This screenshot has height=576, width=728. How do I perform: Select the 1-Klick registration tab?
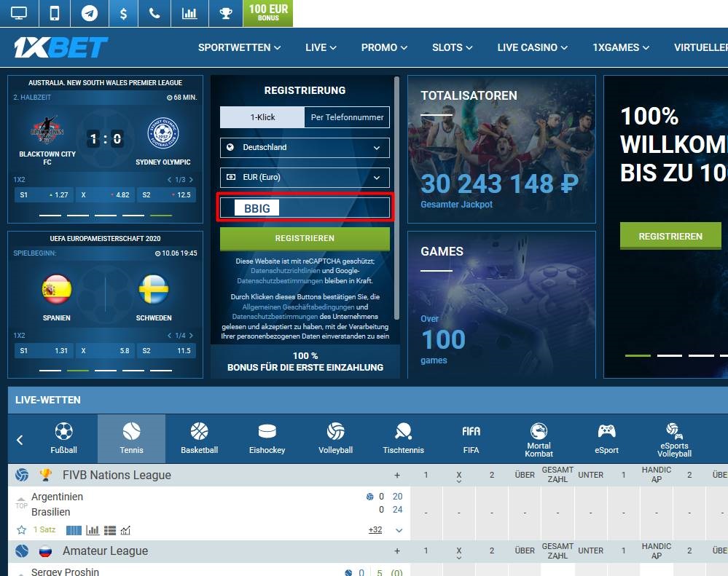(x=262, y=117)
